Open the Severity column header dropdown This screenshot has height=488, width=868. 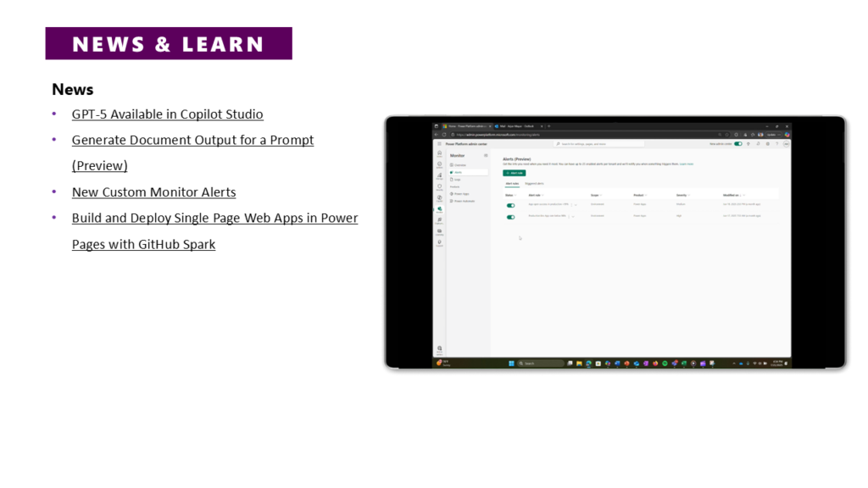(x=688, y=196)
